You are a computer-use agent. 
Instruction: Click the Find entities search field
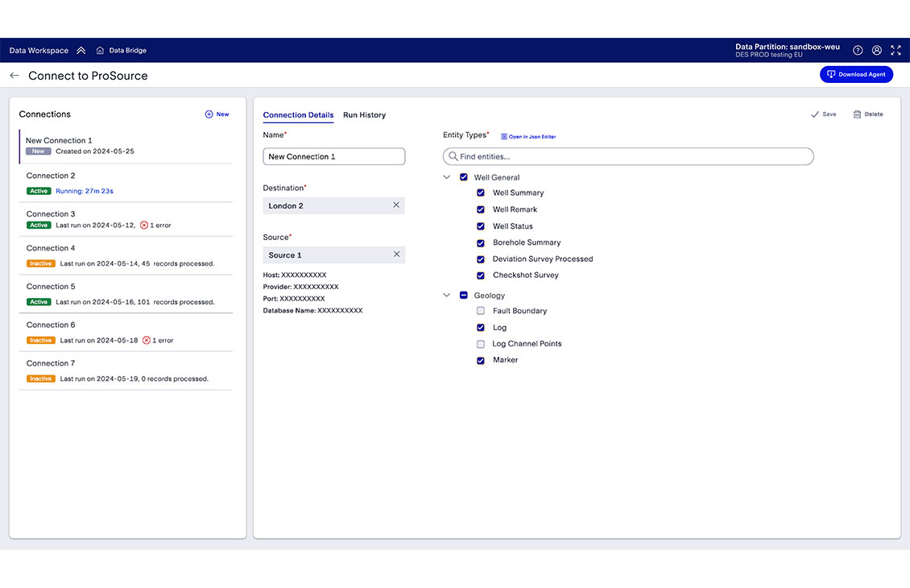[628, 156]
